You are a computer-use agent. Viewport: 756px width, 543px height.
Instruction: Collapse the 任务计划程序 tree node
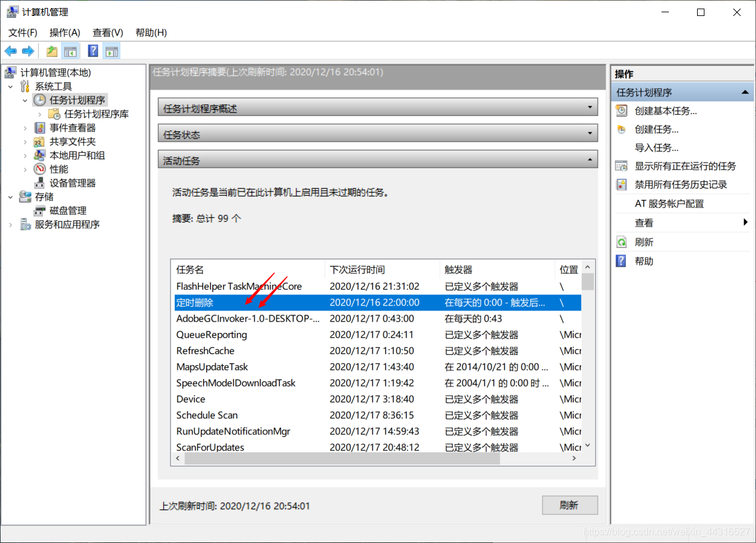[x=25, y=100]
